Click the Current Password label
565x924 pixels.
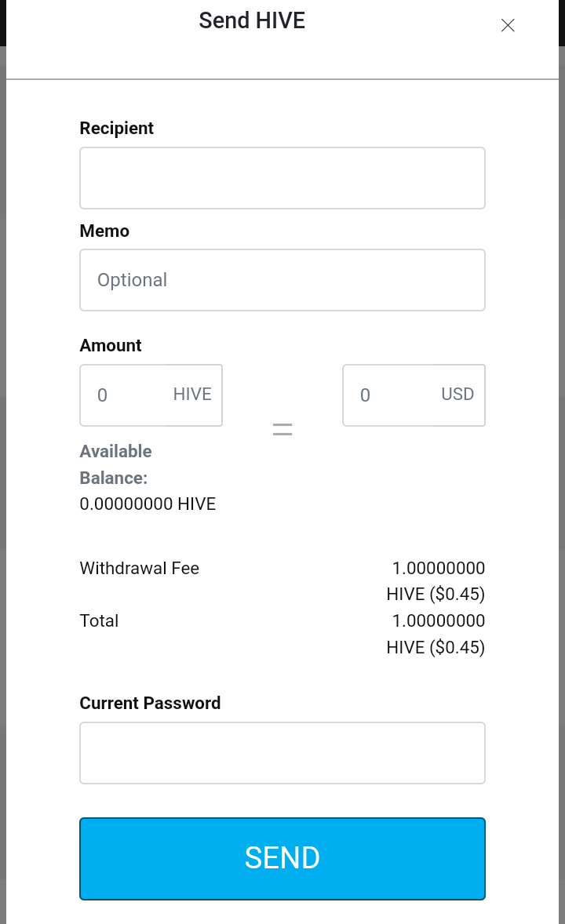pos(150,703)
